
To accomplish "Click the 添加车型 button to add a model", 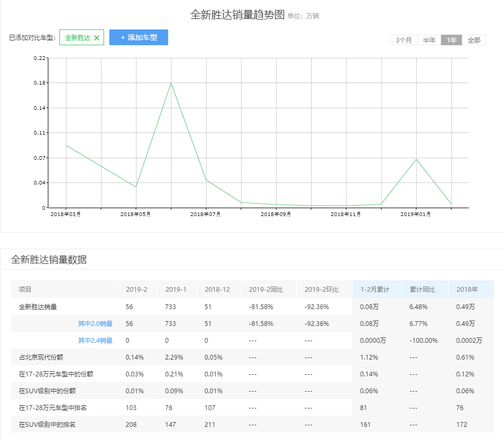I will point(139,37).
